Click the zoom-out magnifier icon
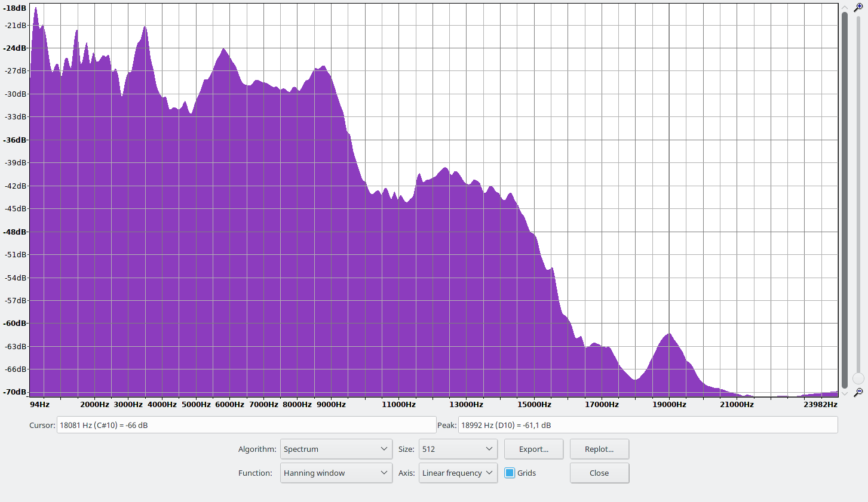 click(x=858, y=392)
